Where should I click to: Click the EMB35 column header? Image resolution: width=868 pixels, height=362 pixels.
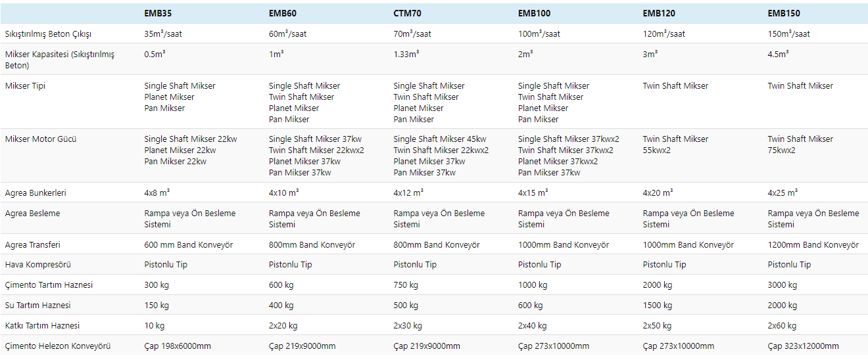(158, 13)
